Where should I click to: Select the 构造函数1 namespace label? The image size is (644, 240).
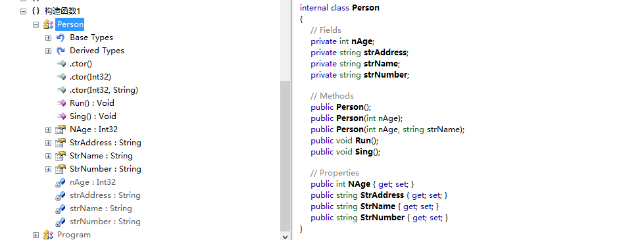click(62, 11)
